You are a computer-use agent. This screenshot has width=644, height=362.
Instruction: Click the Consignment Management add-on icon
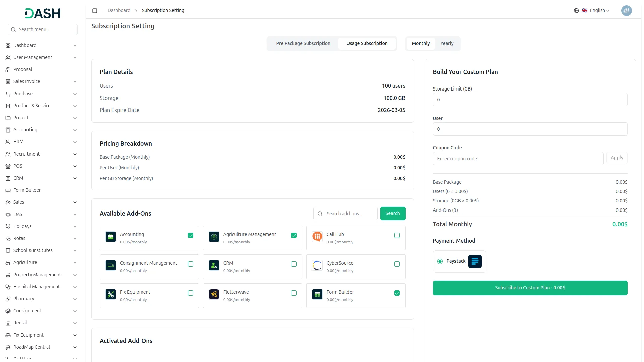click(111, 265)
